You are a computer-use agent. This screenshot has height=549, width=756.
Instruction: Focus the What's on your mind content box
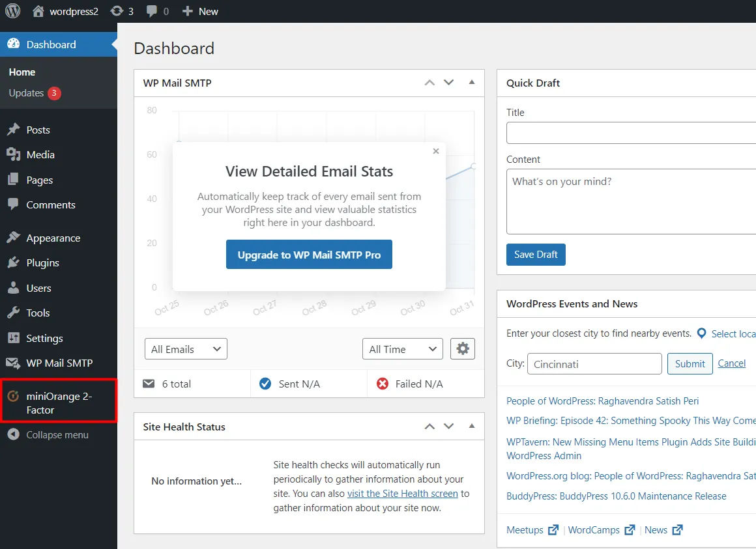click(631, 201)
